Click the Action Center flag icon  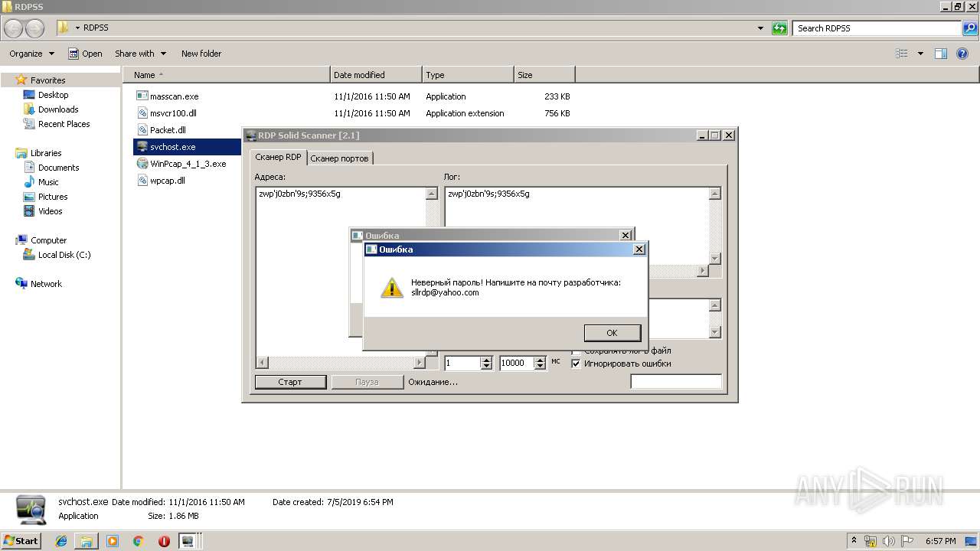[908, 541]
